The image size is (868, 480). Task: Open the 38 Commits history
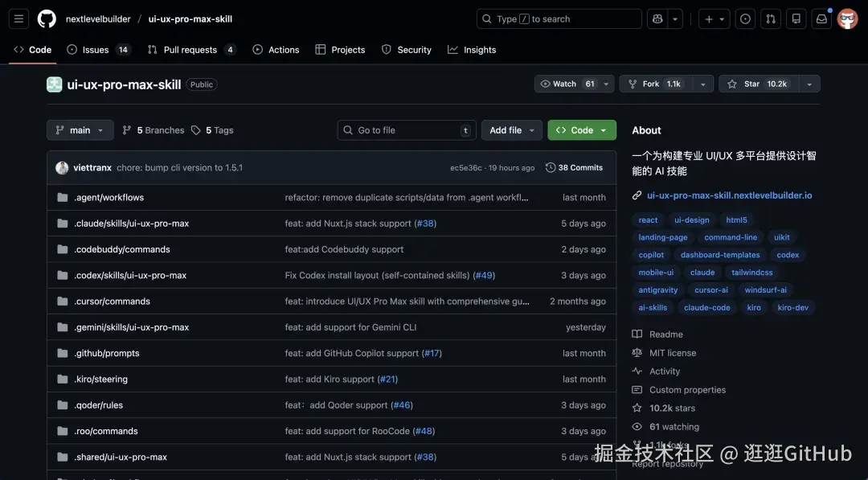(x=574, y=168)
